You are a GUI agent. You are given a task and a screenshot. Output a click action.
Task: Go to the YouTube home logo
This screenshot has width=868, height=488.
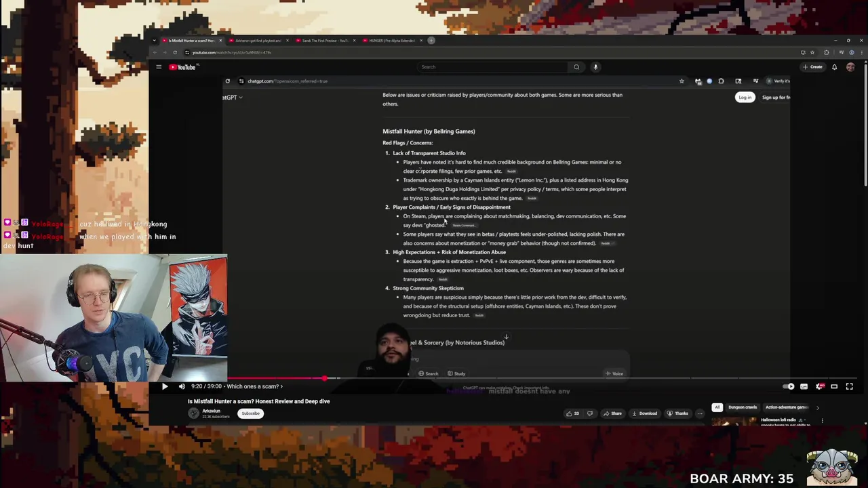182,67
